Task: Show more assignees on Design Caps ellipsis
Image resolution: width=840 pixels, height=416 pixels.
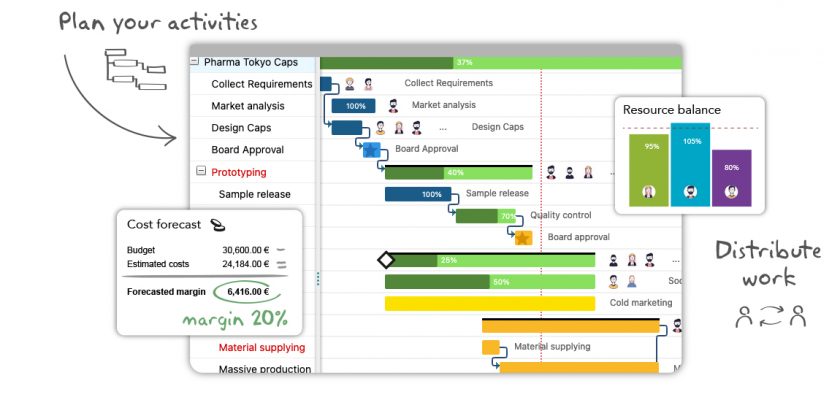Action: click(443, 128)
